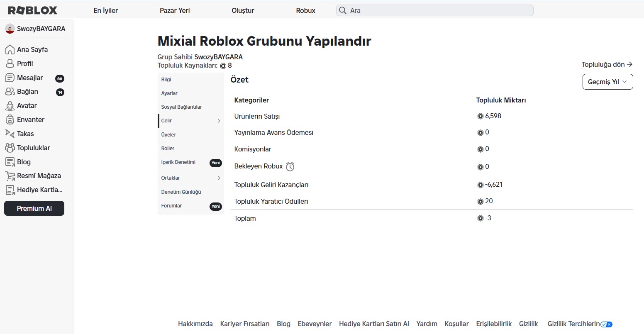Open the SwozyBAYGARA avatar thumbnail
Image resolution: width=644 pixels, height=334 pixels.
(10, 29)
